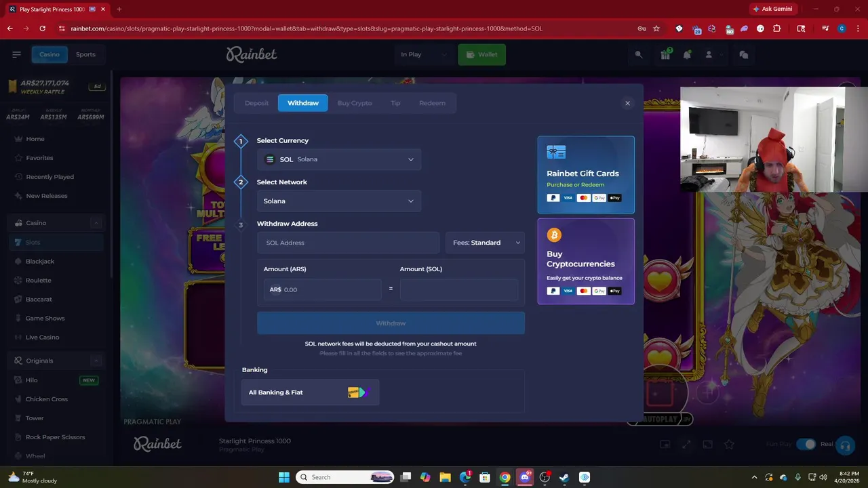Open the chat bubbles icon
Image resolution: width=868 pixels, height=488 pixels.
(743, 54)
